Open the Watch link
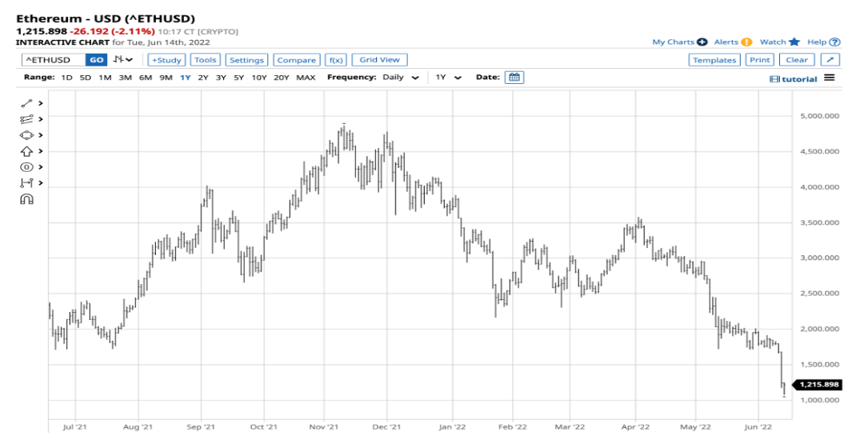This screenshot has width=868, height=444. [x=773, y=42]
